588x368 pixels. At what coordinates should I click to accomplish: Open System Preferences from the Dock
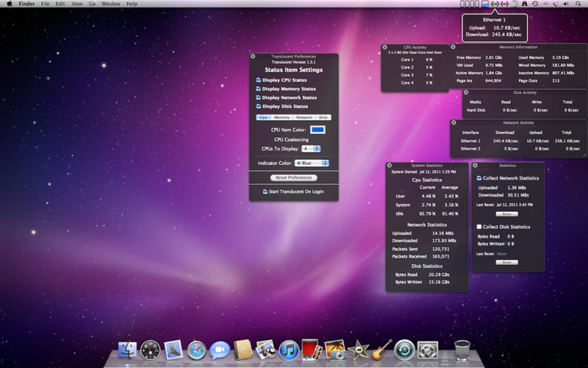tap(428, 350)
